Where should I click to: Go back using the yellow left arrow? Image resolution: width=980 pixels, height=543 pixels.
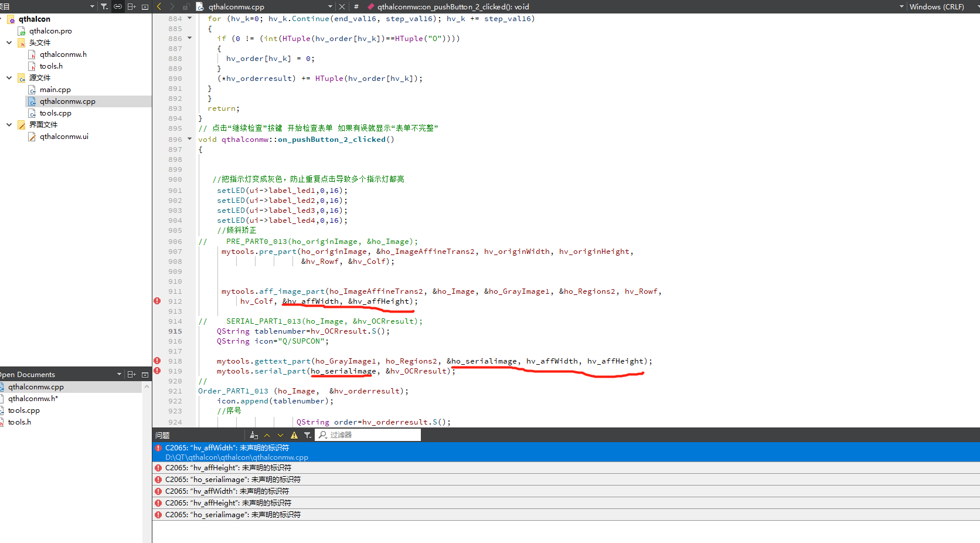pos(159,6)
